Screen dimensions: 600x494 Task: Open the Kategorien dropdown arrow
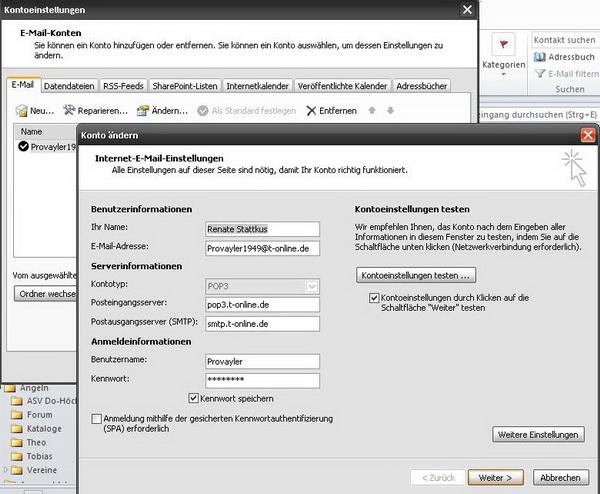pos(504,74)
